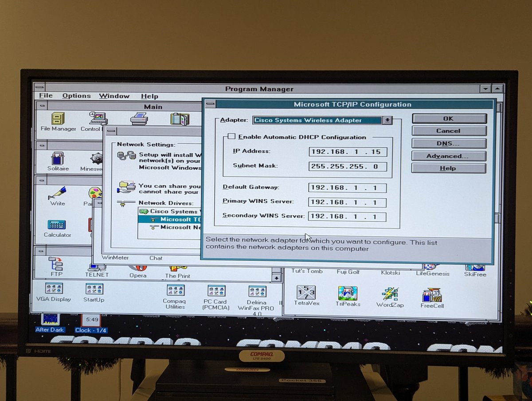Select the Solitaire game icon
The image size is (532, 401).
[57, 159]
